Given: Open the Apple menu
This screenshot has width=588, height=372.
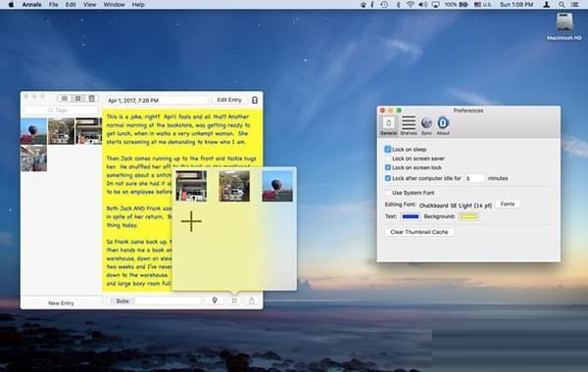Looking at the screenshot, I should 11,5.
